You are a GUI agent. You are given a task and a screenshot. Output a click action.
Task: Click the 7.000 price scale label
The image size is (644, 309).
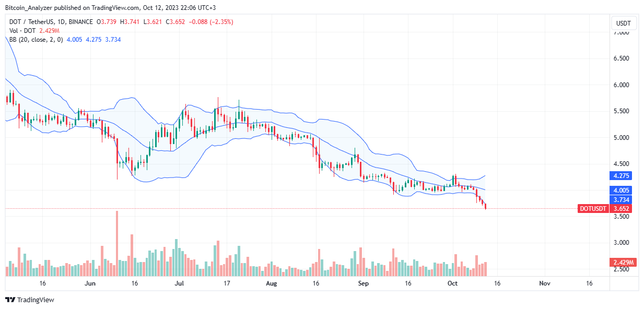[621, 32]
